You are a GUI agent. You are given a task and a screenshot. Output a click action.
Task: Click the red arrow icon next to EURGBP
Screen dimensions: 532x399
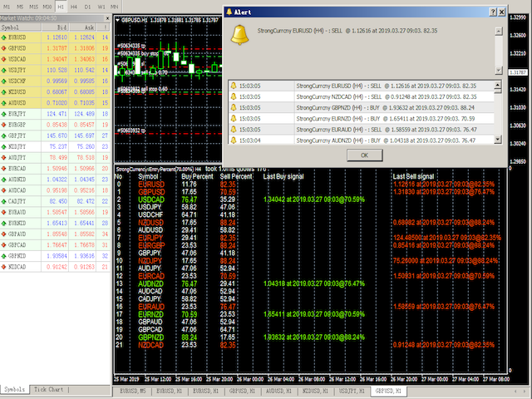coord(5,124)
